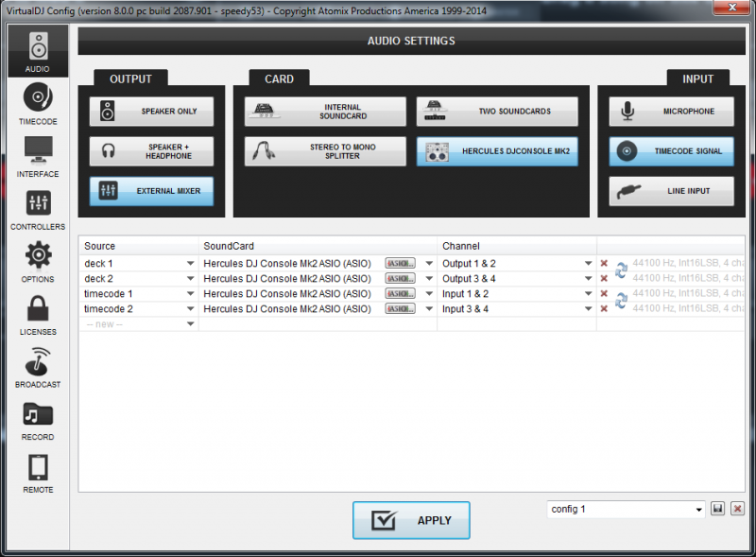Image resolution: width=756 pixels, height=557 pixels.
Task: Delete the deck 2 row
Action: 604,278
